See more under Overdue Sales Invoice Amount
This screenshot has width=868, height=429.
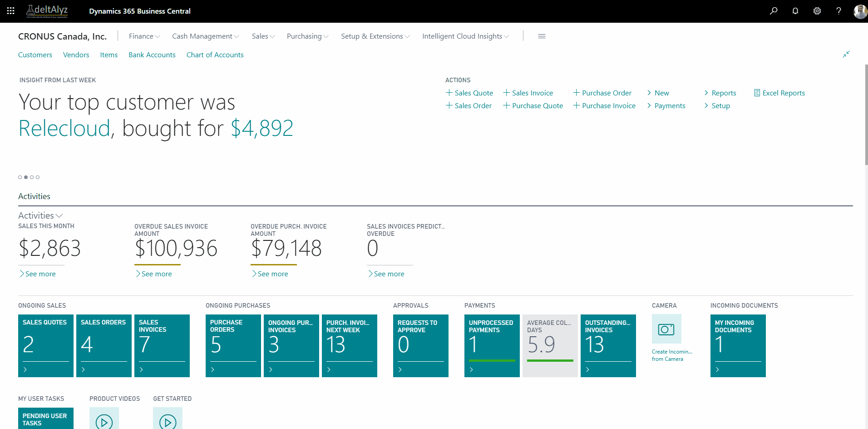(x=153, y=274)
